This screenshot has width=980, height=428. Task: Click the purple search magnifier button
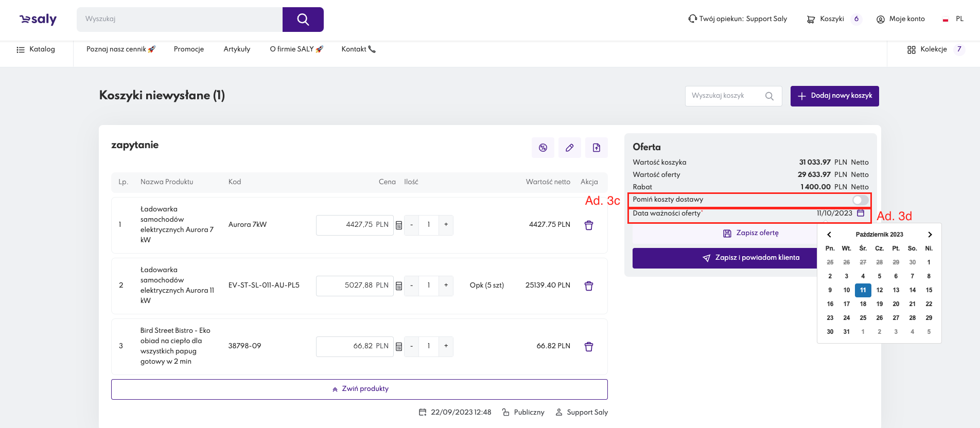tap(303, 20)
